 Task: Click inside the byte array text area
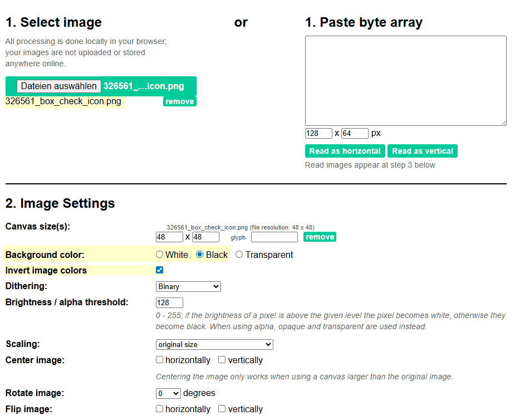point(405,81)
